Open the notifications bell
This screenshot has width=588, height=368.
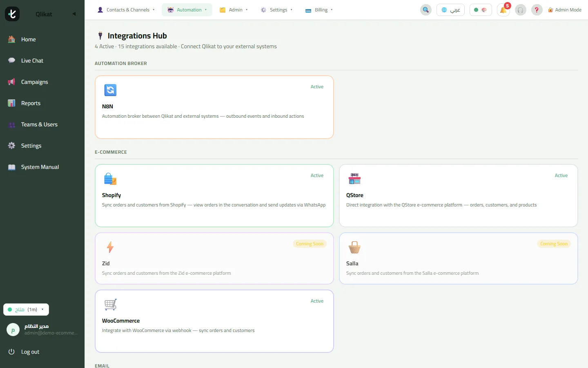pos(503,10)
